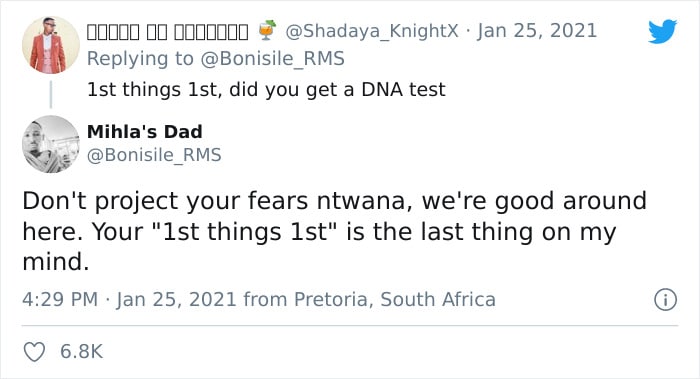Click the cocktail emoji in display name
Image resolution: width=700 pixels, height=379 pixels.
[x=267, y=30]
